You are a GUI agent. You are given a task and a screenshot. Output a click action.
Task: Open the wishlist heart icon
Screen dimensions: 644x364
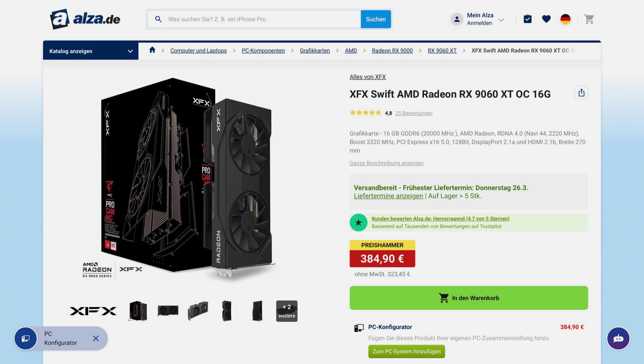point(546,19)
